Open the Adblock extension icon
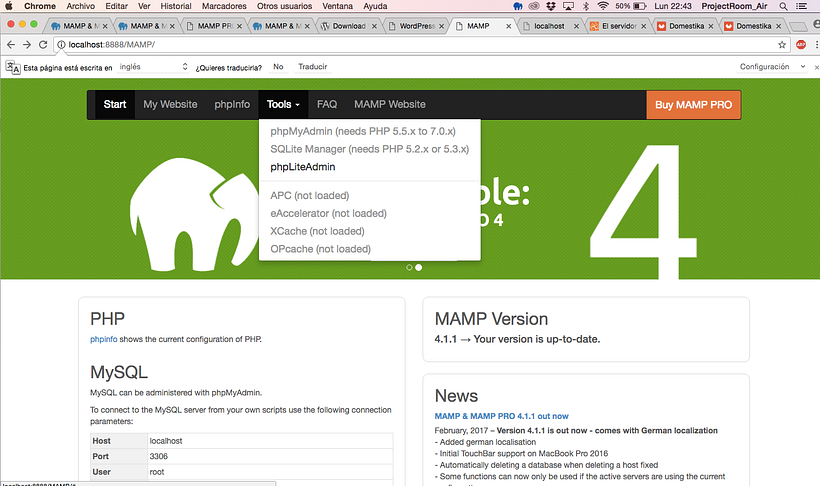 tap(801, 45)
